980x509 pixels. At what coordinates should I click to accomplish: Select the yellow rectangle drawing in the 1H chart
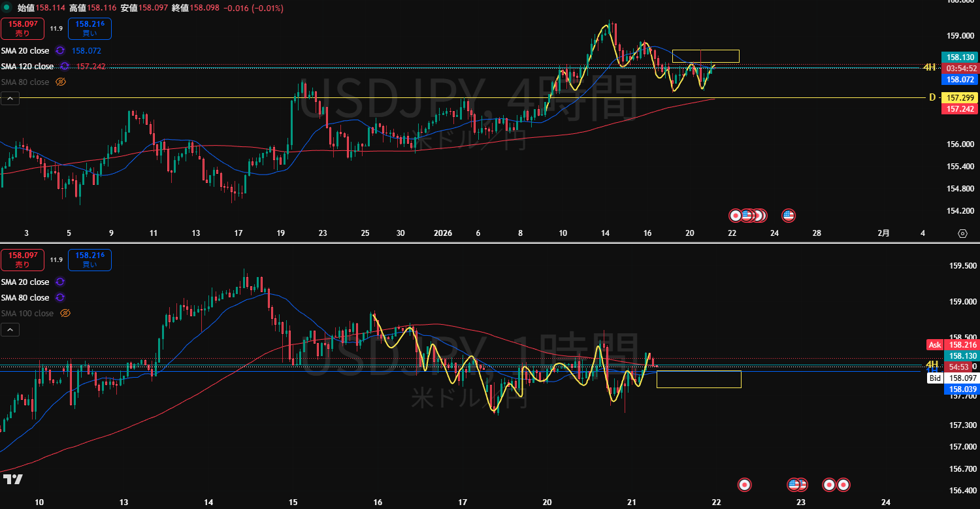(x=698, y=371)
